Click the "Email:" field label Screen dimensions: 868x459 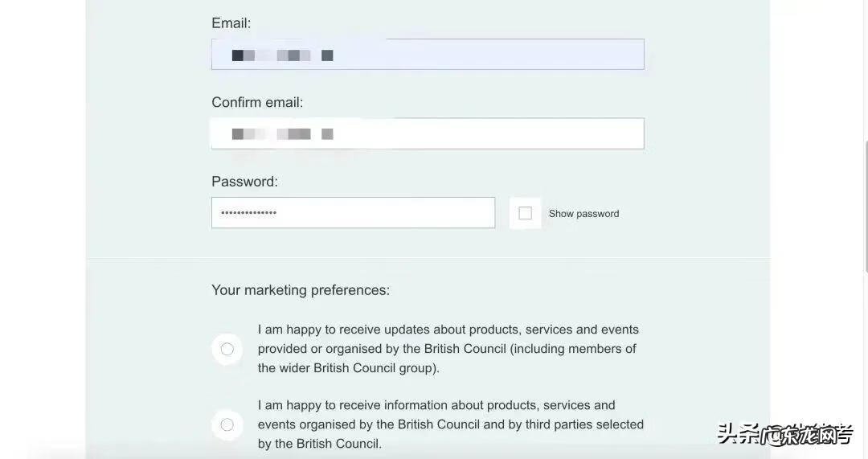(231, 23)
